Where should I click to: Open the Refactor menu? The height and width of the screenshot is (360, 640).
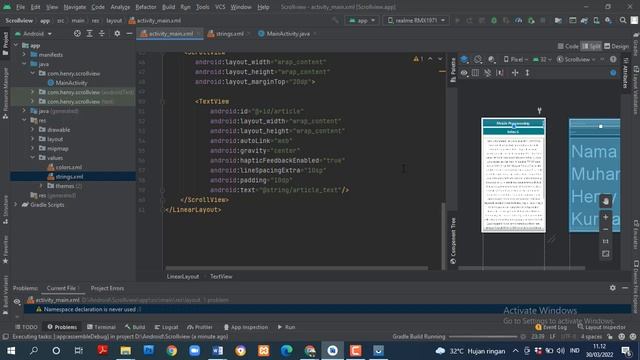[146, 7]
